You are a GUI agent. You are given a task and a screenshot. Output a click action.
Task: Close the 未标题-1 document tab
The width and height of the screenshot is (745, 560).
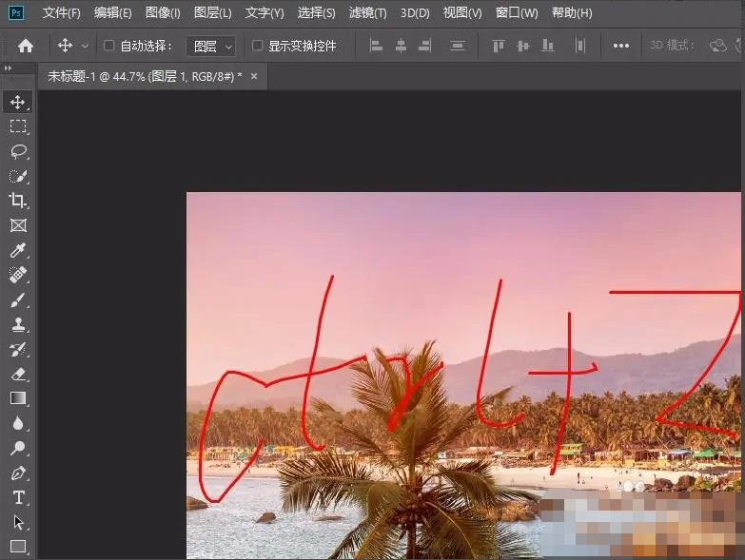[x=254, y=76]
